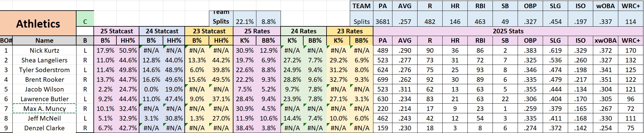Select the Max A. Muncy name cell
This screenshot has height=133, width=644.
(44, 108)
